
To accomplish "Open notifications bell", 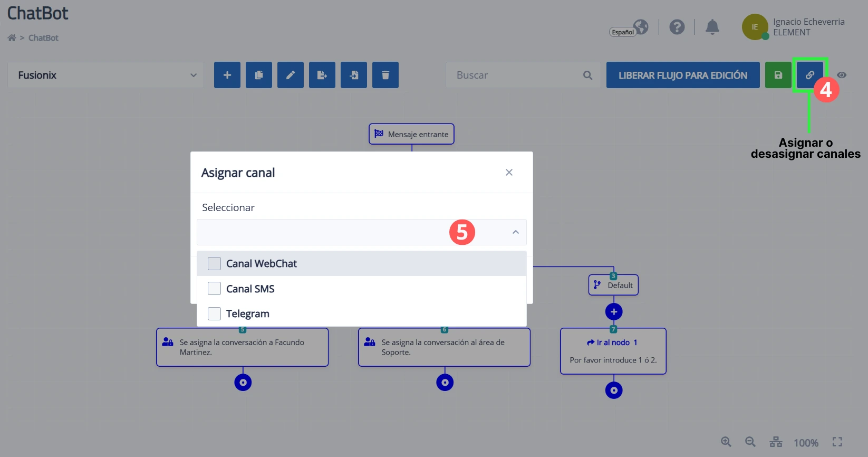I will pyautogui.click(x=712, y=27).
